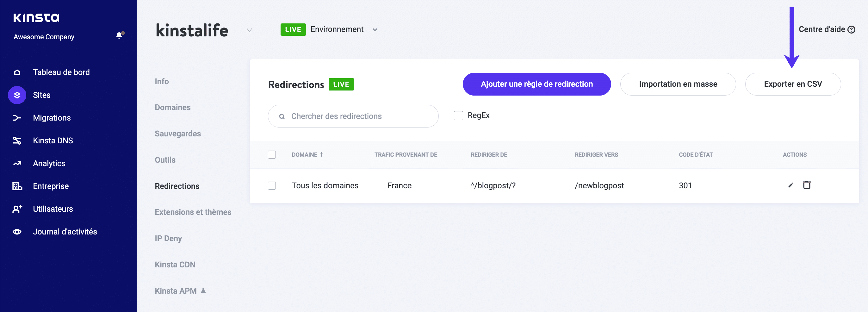The height and width of the screenshot is (312, 868).
Task: Open the Extensions et thèmes section
Action: pyautogui.click(x=193, y=212)
